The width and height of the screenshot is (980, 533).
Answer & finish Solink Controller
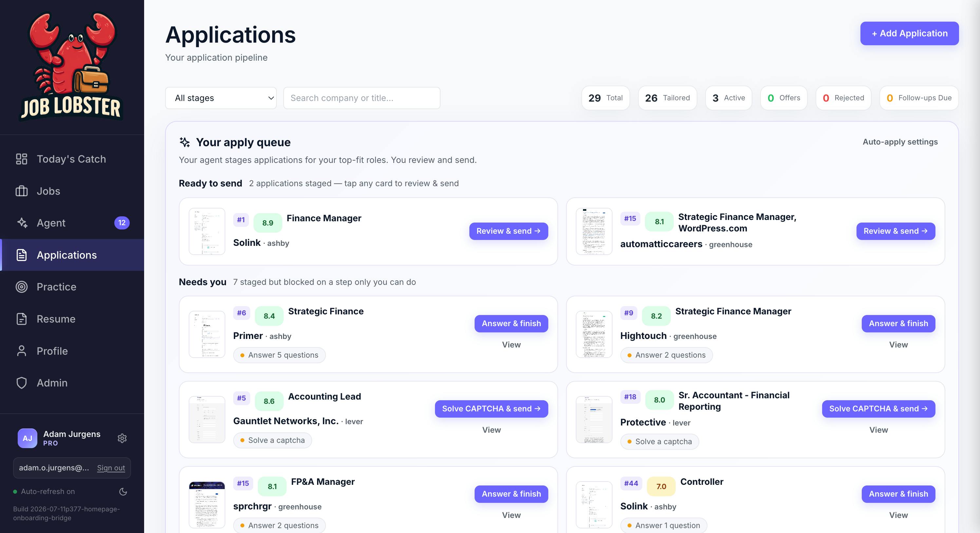898,494
